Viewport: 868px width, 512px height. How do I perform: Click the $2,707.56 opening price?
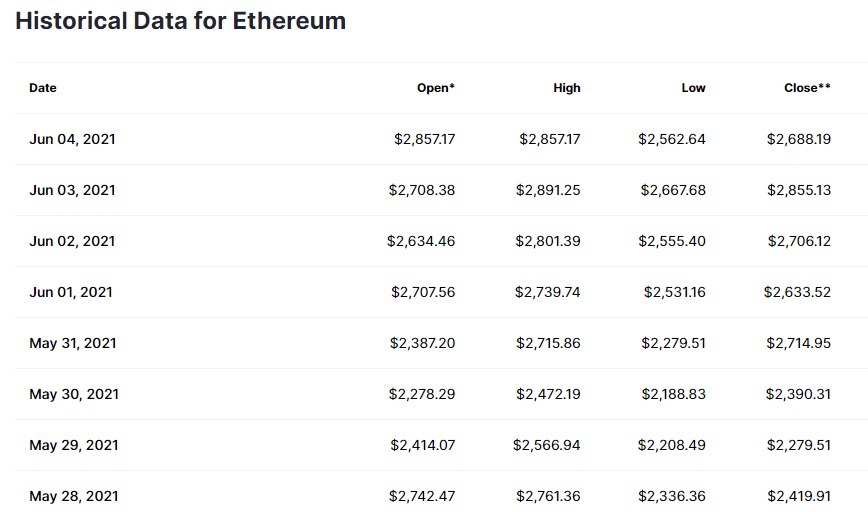tap(423, 292)
